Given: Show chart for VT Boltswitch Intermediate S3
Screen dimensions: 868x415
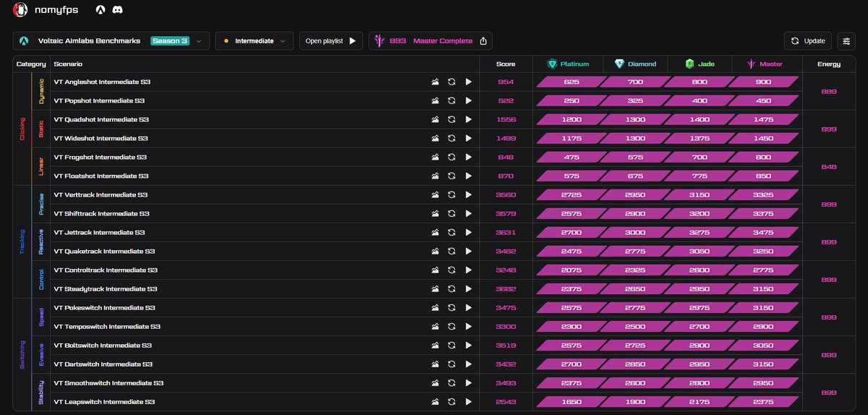Looking at the screenshot, I should pos(435,345).
